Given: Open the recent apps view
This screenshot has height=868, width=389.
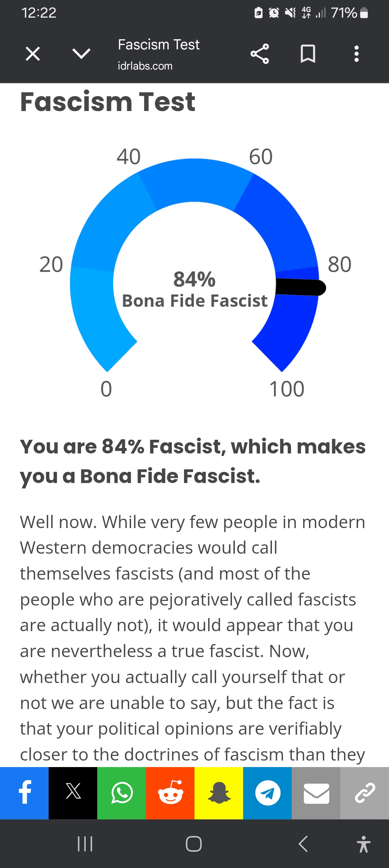Looking at the screenshot, I should (x=85, y=844).
